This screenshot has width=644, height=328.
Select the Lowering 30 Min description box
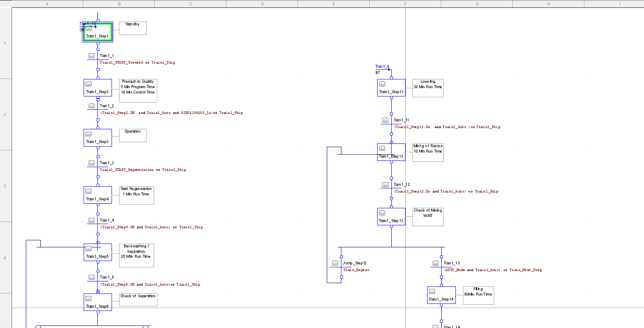point(428,88)
